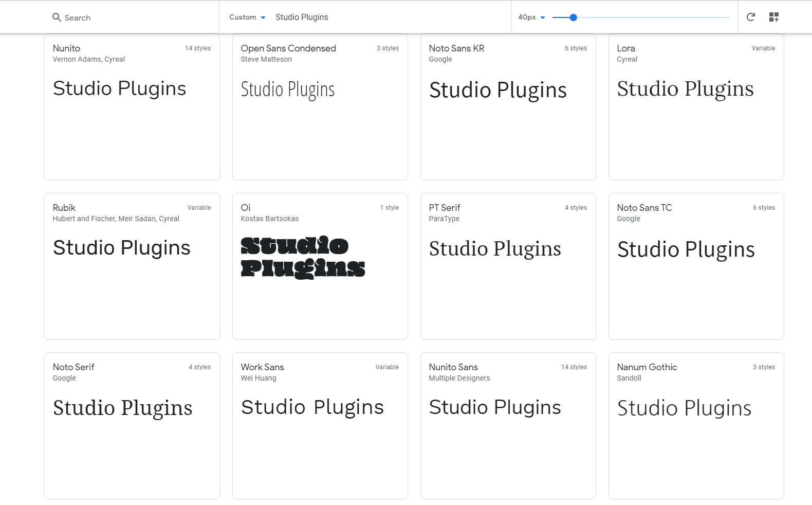The height and width of the screenshot is (505, 812).
Task: Click the 14 styles label on Nunito Sans
Action: pyautogui.click(x=574, y=367)
